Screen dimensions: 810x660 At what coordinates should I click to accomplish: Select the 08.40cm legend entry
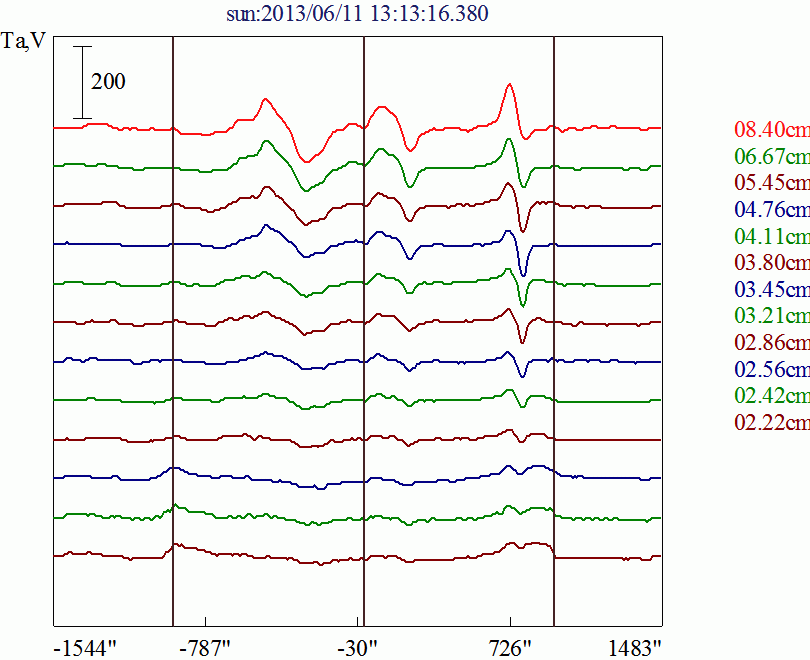point(772,129)
